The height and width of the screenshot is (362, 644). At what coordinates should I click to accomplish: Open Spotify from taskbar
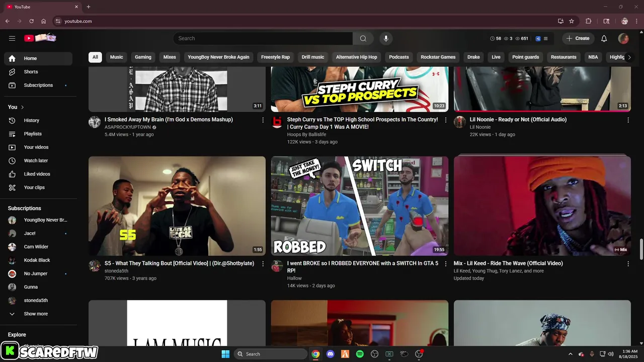point(360,354)
